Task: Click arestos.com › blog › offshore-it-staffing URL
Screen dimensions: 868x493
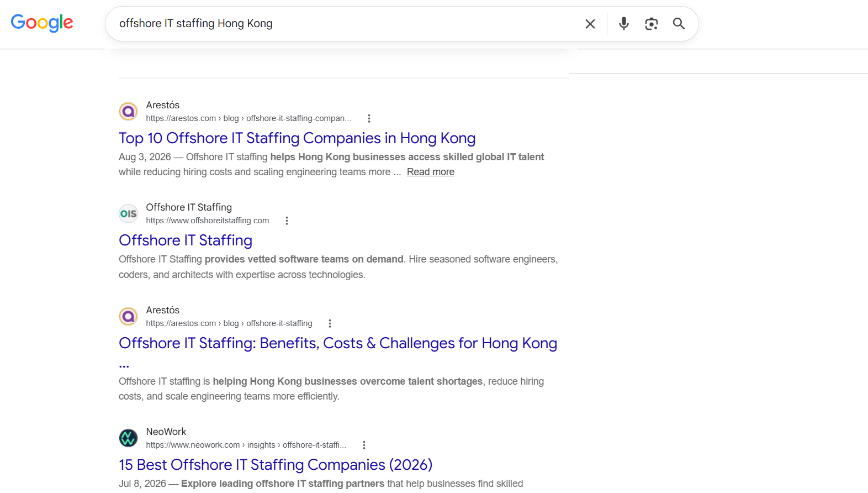Action: (229, 323)
